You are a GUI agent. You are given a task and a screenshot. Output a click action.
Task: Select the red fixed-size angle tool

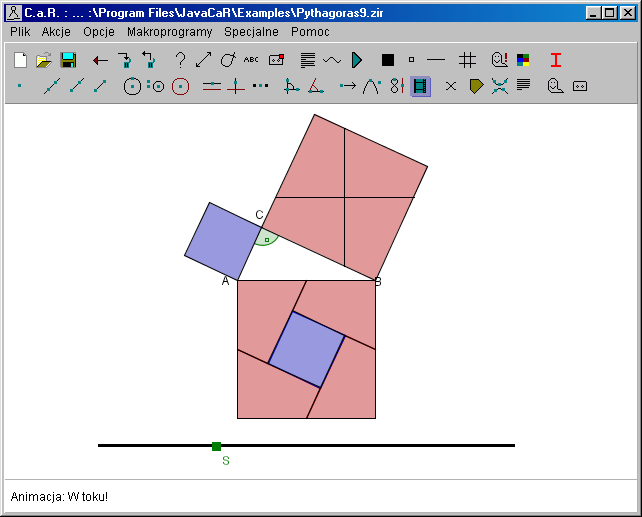point(316,86)
